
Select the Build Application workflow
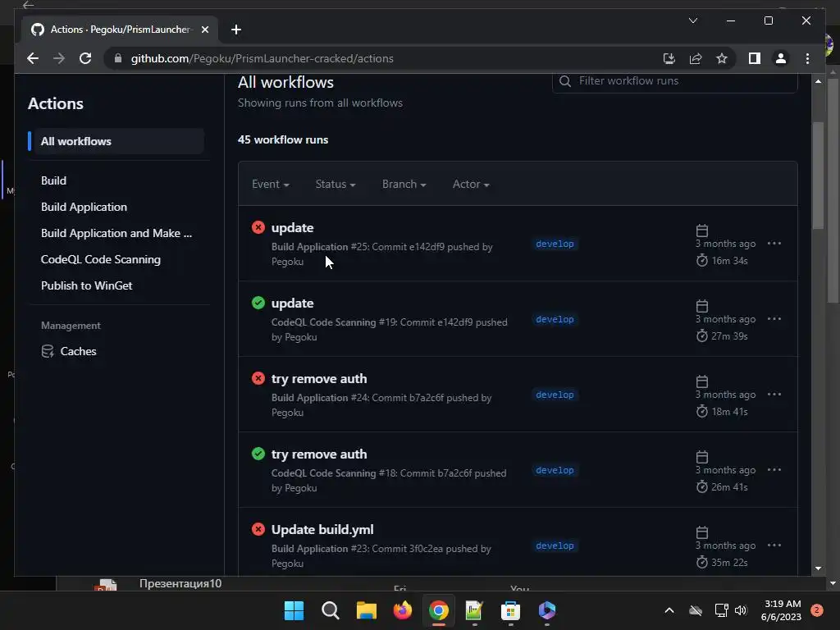[x=84, y=207]
